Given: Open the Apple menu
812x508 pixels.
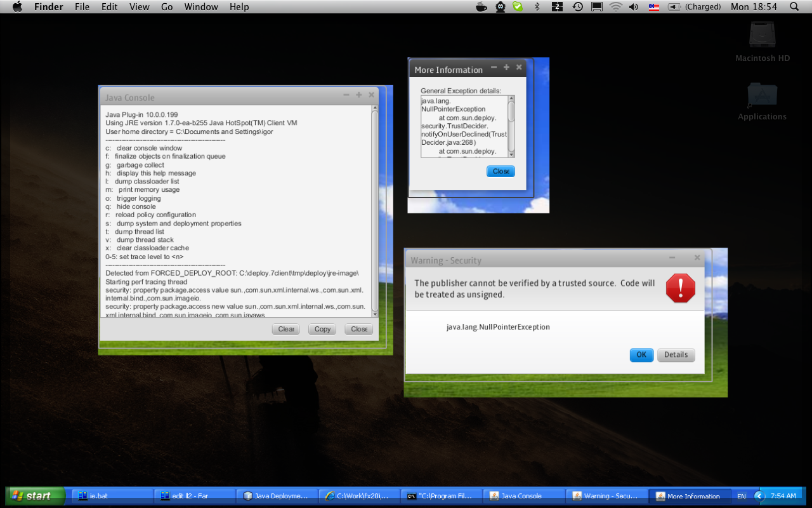Looking at the screenshot, I should point(17,7).
